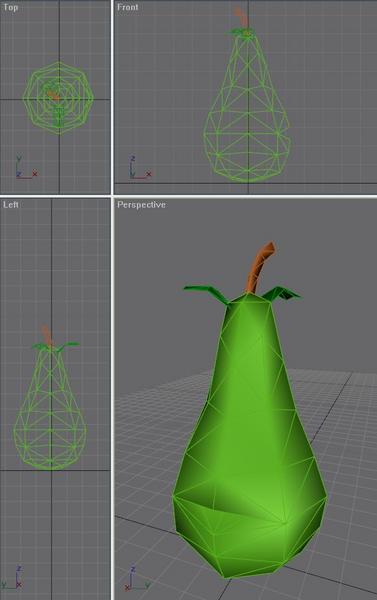
Task: Click the axis tripod in Top viewport
Action: (x=26, y=168)
